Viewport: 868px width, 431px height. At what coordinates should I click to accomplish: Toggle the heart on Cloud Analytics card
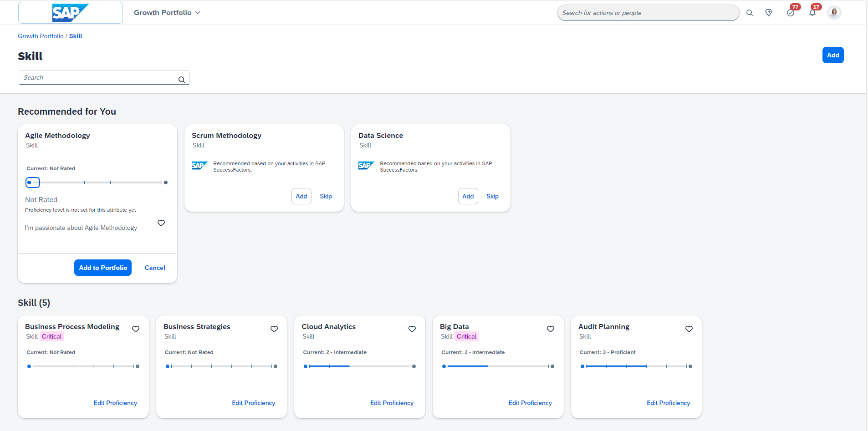pos(412,329)
